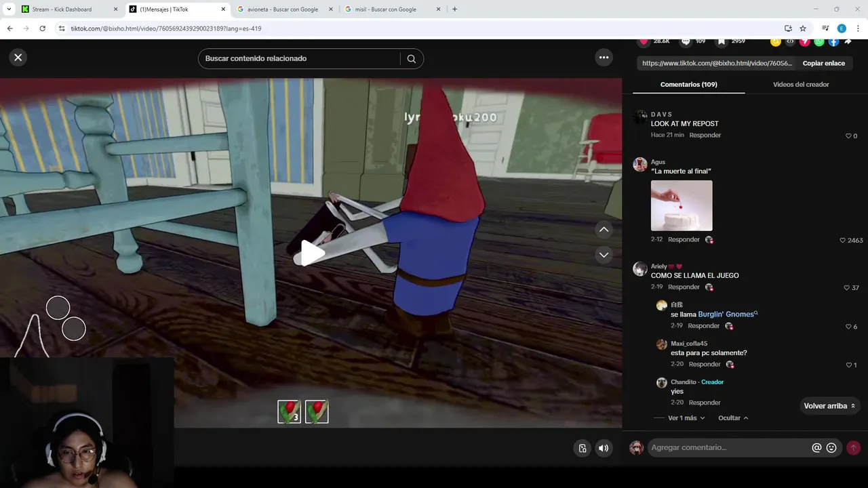Screen dimensions: 868x488
Task: Click into the Agregar comentario field
Action: [729, 447]
